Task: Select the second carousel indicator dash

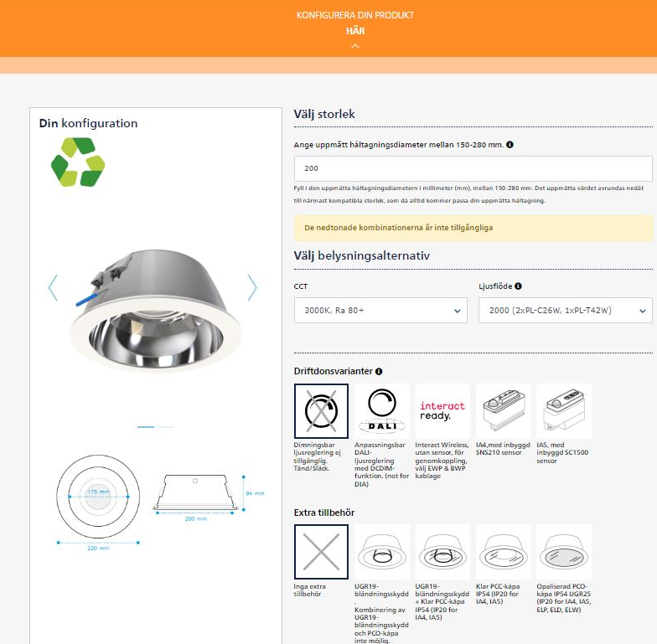Action: click(x=164, y=427)
